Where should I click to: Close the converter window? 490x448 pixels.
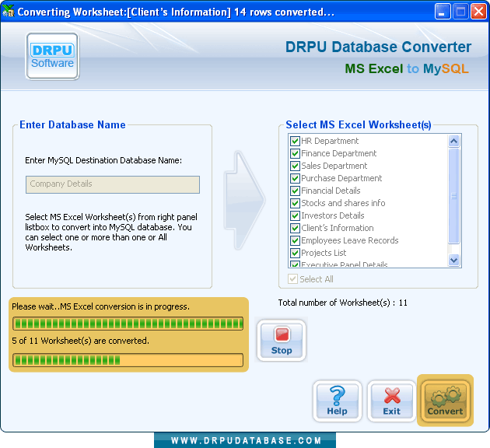[x=479, y=12]
